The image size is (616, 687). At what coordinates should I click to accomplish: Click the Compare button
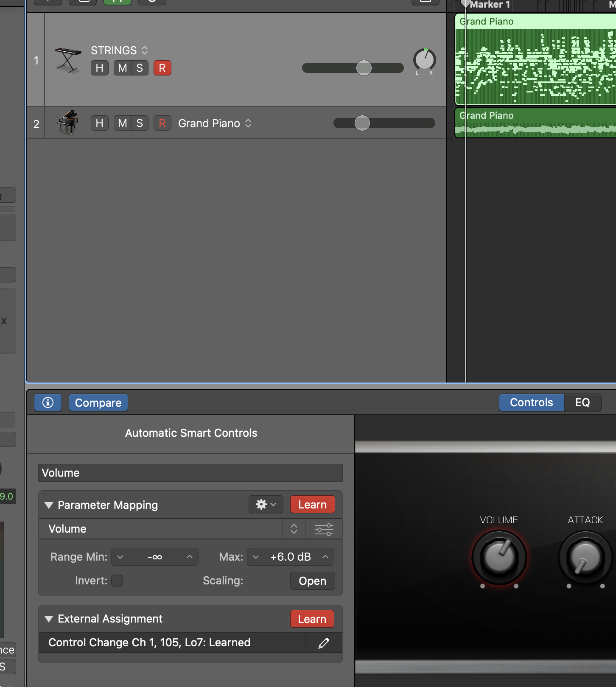click(98, 402)
